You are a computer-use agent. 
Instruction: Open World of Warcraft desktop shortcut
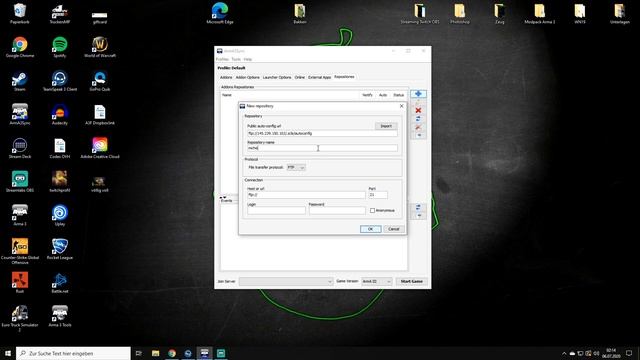point(100,47)
